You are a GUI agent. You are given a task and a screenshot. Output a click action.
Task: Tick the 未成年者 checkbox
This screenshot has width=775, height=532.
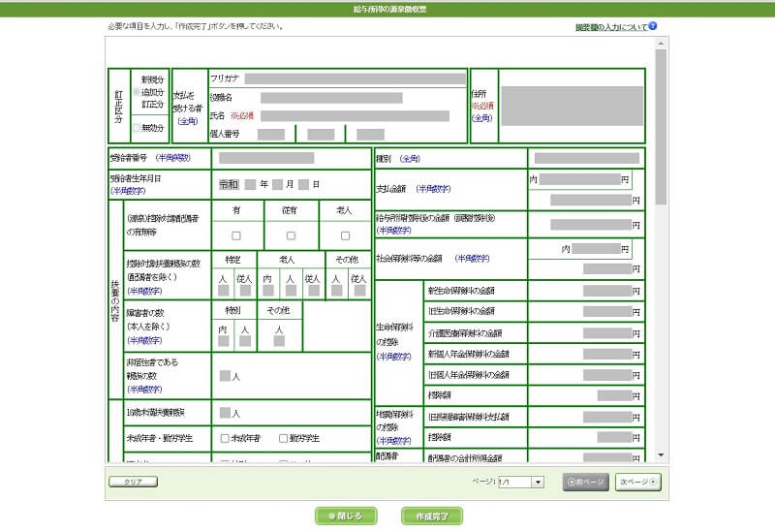pos(225,438)
